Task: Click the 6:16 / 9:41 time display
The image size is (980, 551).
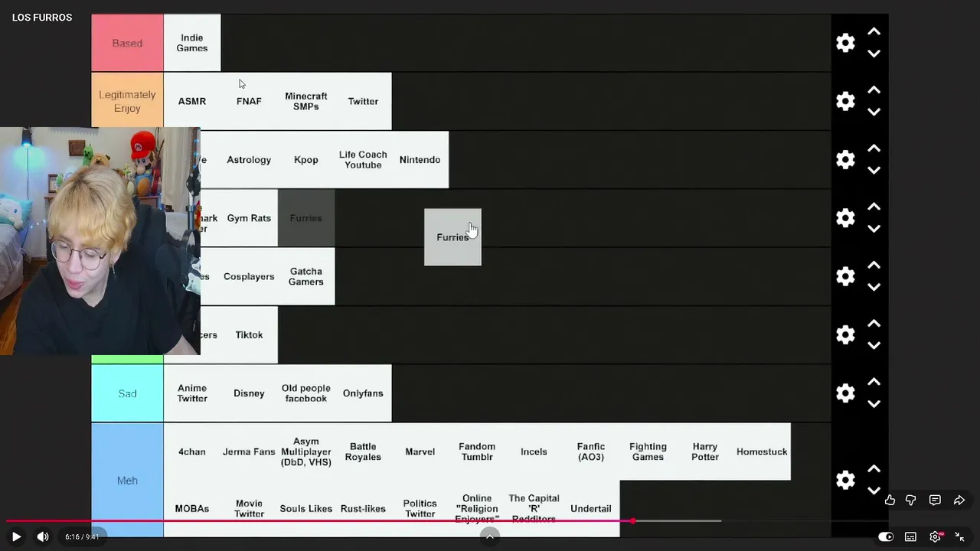Action: pos(82,536)
